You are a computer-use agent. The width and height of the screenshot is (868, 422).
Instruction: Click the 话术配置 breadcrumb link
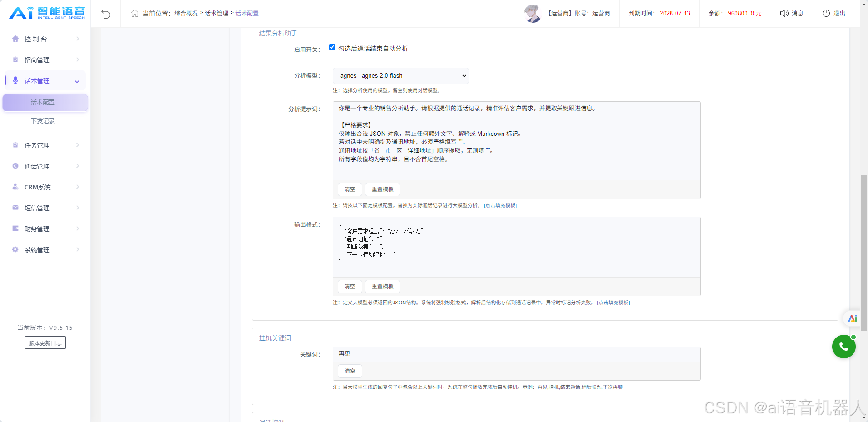tap(247, 13)
